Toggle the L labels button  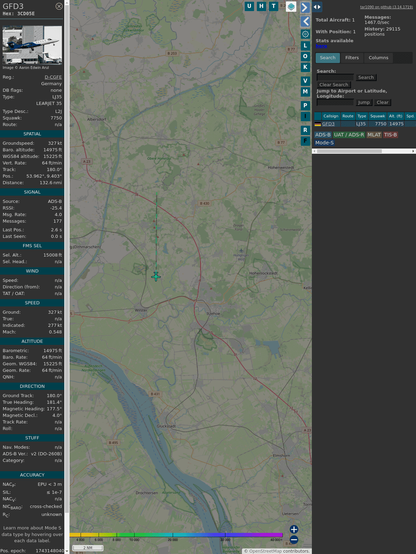click(305, 46)
